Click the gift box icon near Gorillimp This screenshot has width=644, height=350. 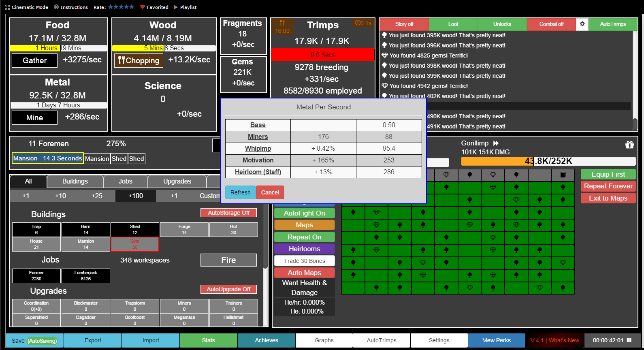pos(629,145)
